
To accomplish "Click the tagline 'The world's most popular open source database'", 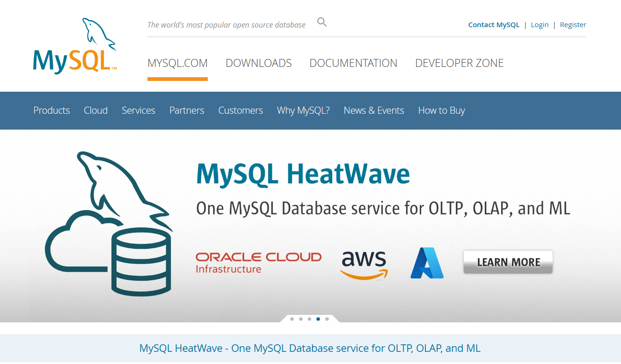I will (226, 25).
